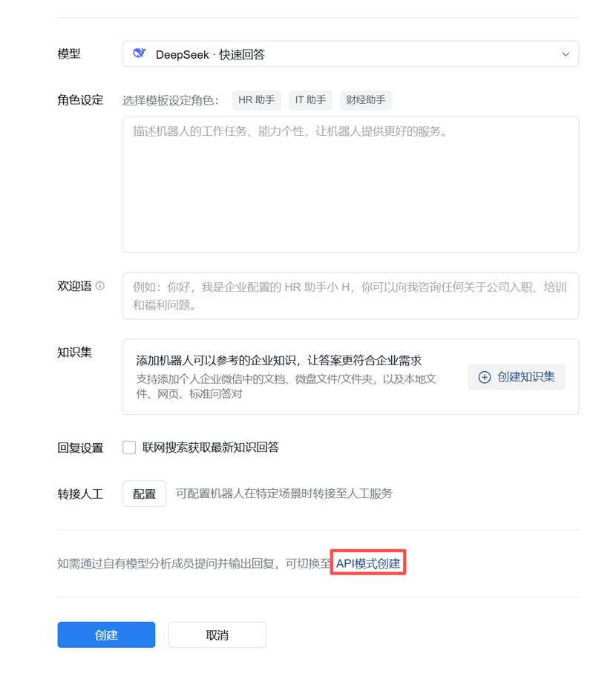
Task: Click the 取消 cancel button
Action: click(217, 635)
